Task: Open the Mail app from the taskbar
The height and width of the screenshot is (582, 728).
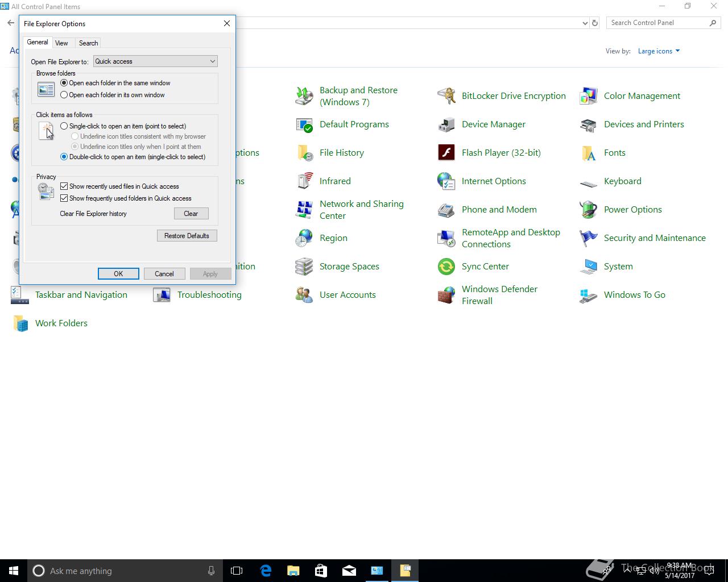Action: 349,571
